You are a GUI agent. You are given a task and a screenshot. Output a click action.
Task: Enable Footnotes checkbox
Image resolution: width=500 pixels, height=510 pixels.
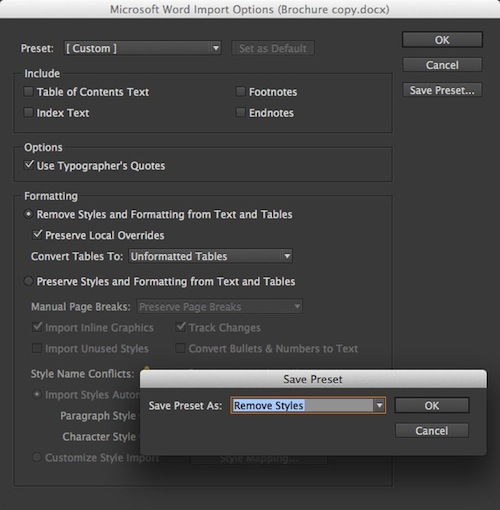coord(241,91)
